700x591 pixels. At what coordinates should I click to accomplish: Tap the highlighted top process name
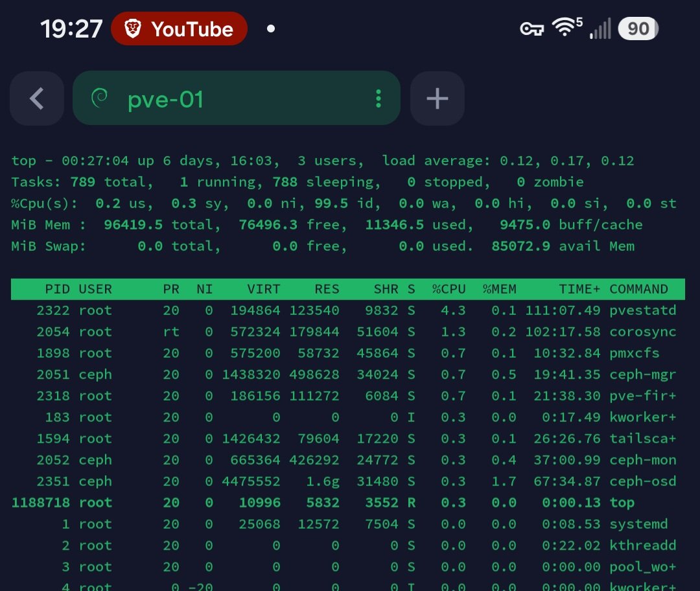point(622,503)
